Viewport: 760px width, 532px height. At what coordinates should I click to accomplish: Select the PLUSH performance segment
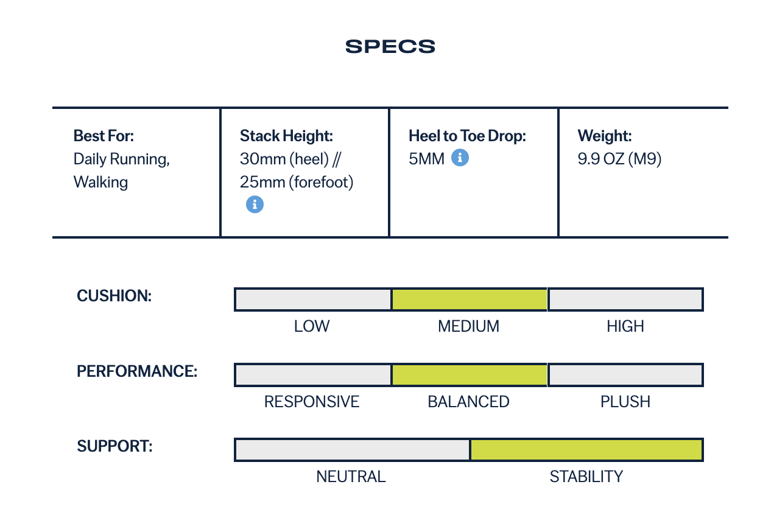[x=625, y=375]
